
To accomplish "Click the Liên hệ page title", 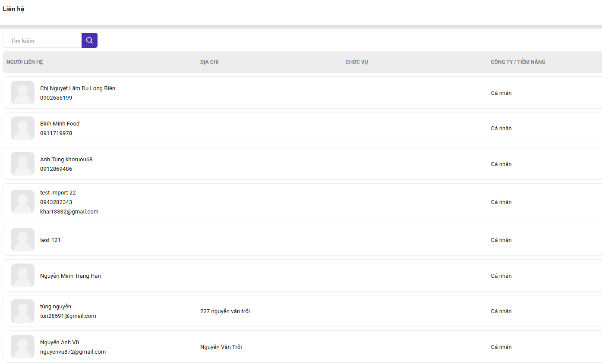I will (13, 9).
